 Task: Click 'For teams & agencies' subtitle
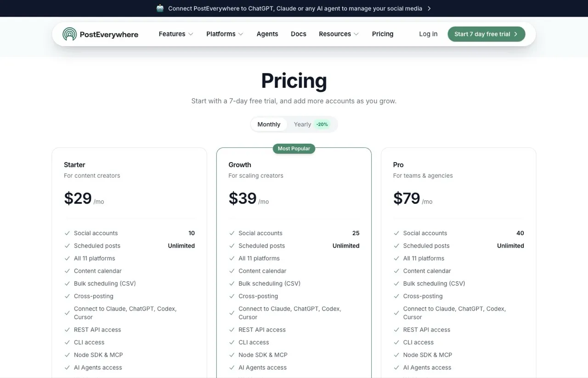click(423, 175)
